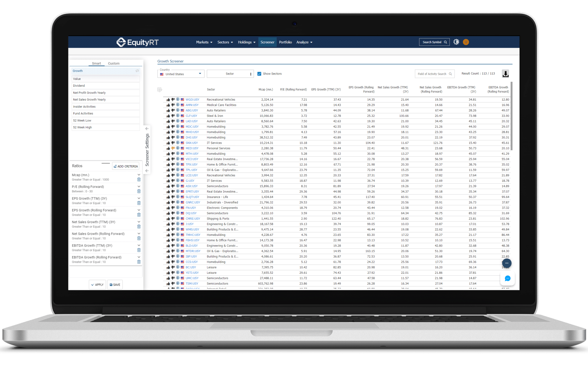Viewport: 588px width, 370px height.
Task: Expand the EPS Growth (TTM) (3Y) chevron
Action: tap(139, 199)
